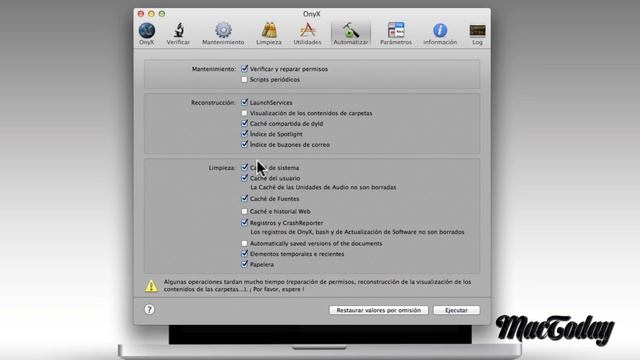
Task: Click the Reconstrucción: group label
Action: click(213, 102)
